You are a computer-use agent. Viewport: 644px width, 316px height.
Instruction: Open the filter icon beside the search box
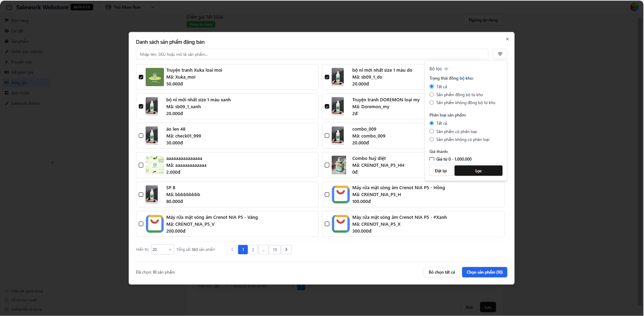point(500,54)
